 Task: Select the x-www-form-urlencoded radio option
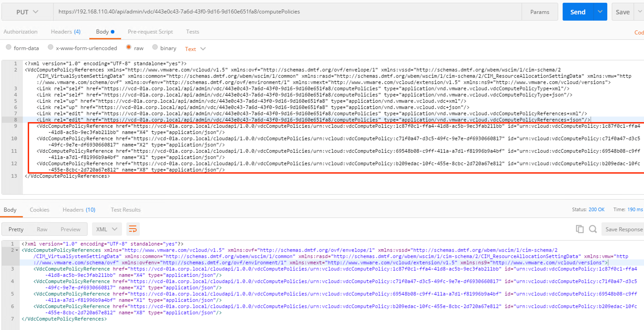pos(50,47)
